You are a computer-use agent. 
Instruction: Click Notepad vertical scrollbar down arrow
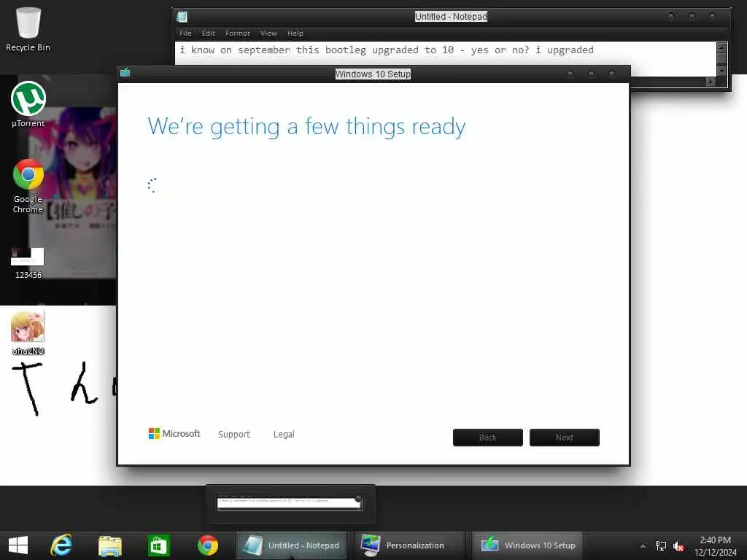click(x=721, y=71)
